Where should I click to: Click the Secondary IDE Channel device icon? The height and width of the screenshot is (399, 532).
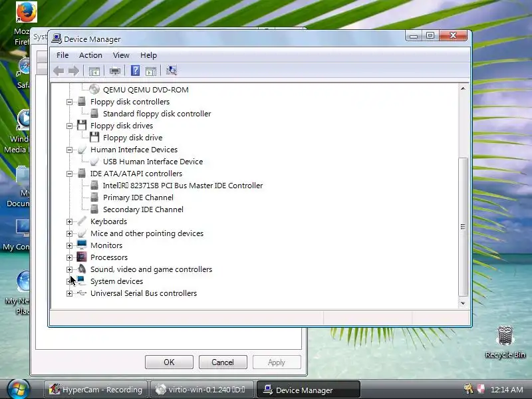coord(94,209)
